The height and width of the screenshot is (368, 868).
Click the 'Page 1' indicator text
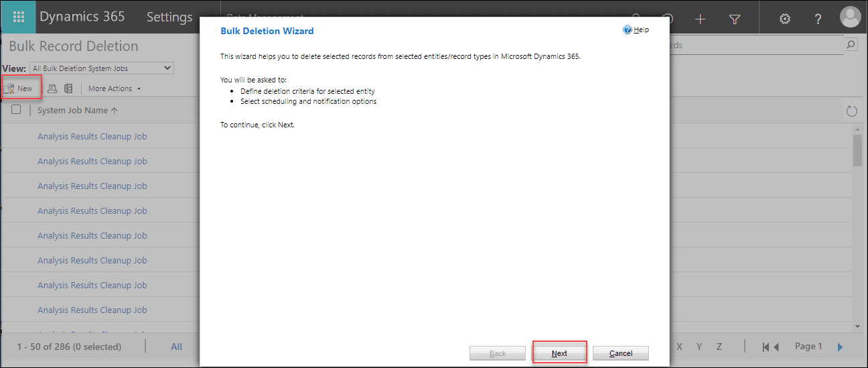[809, 346]
